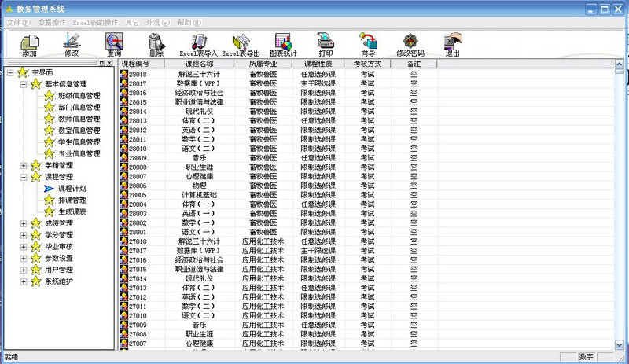
Task: Select the 物理 course cell
Action: coord(199,186)
